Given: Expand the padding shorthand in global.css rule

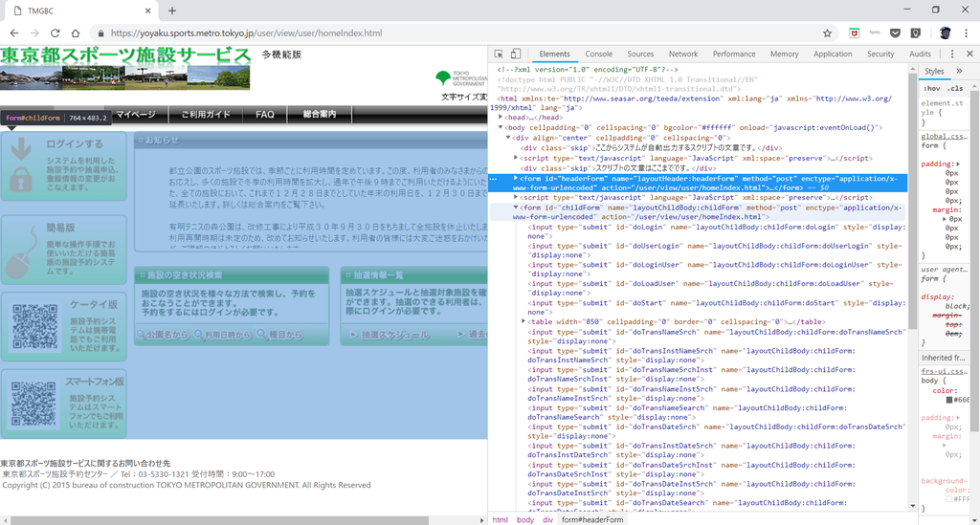Looking at the screenshot, I should [x=958, y=164].
